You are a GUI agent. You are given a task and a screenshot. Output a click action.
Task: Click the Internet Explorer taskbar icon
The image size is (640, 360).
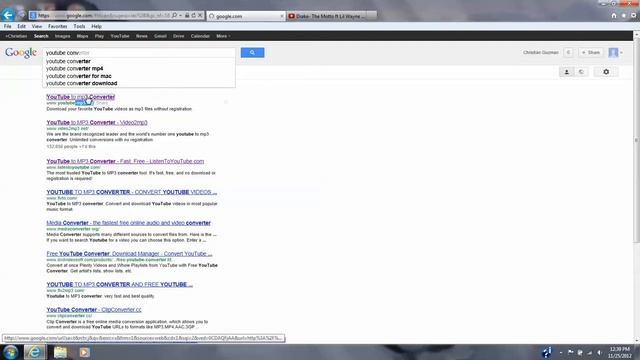pos(35,352)
